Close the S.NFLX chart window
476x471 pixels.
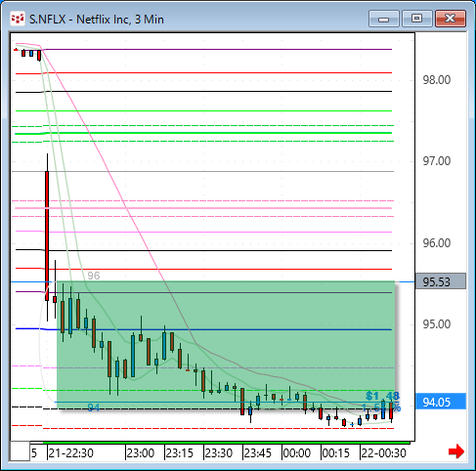pos(451,19)
